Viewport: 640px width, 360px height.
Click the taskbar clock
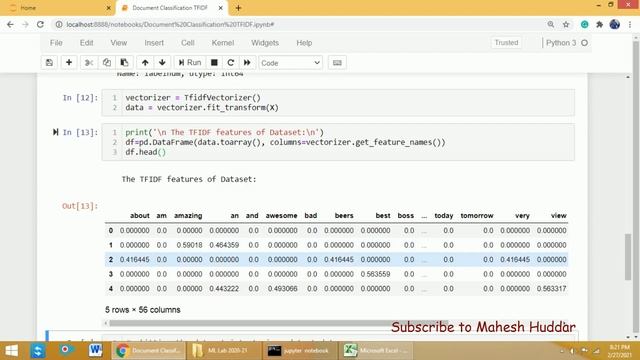619,351
